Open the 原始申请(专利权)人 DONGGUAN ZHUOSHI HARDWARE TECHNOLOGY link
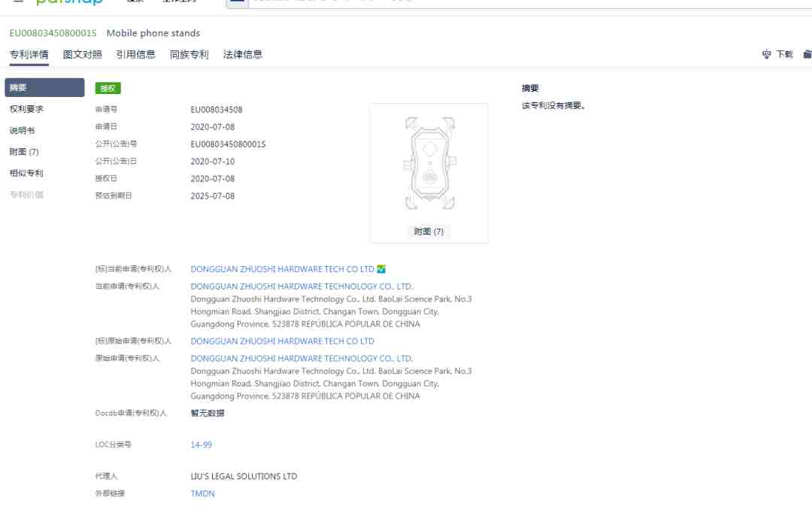The image size is (812, 509). (x=301, y=359)
